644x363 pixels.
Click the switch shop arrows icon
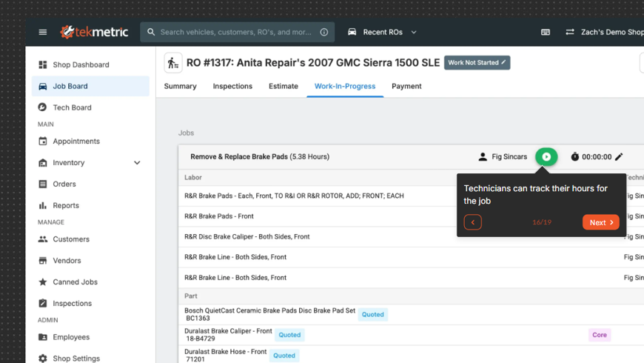pyautogui.click(x=570, y=32)
